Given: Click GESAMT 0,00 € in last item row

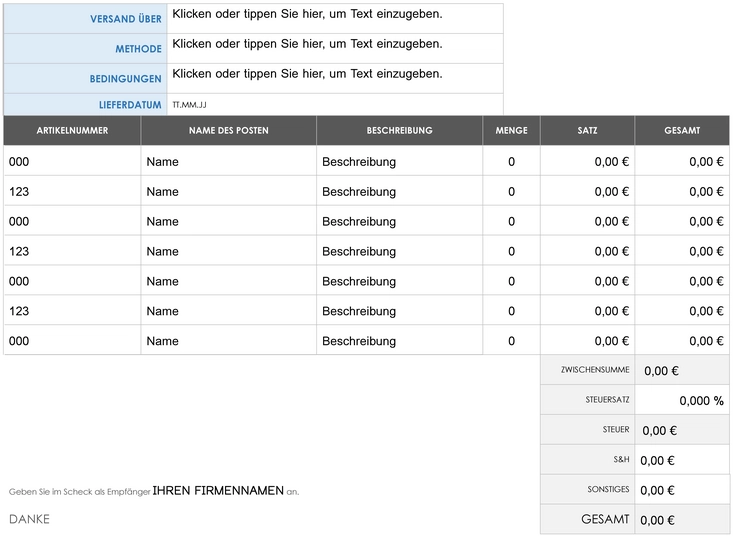Looking at the screenshot, I should click(706, 341).
